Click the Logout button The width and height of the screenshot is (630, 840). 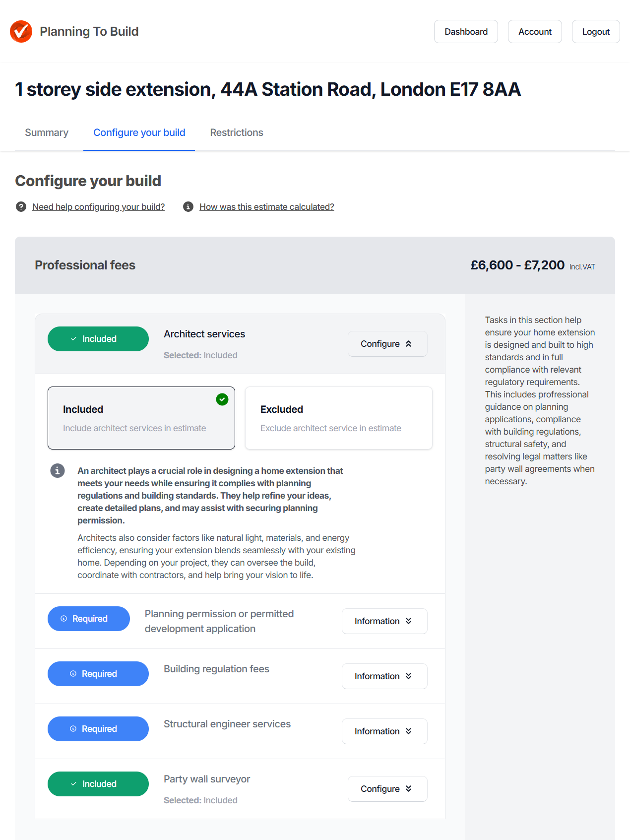coord(595,32)
